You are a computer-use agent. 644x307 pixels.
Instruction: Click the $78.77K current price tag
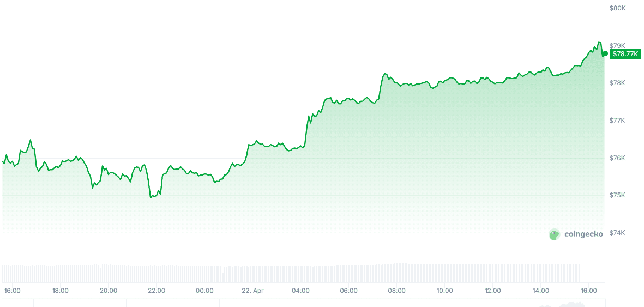(x=625, y=54)
